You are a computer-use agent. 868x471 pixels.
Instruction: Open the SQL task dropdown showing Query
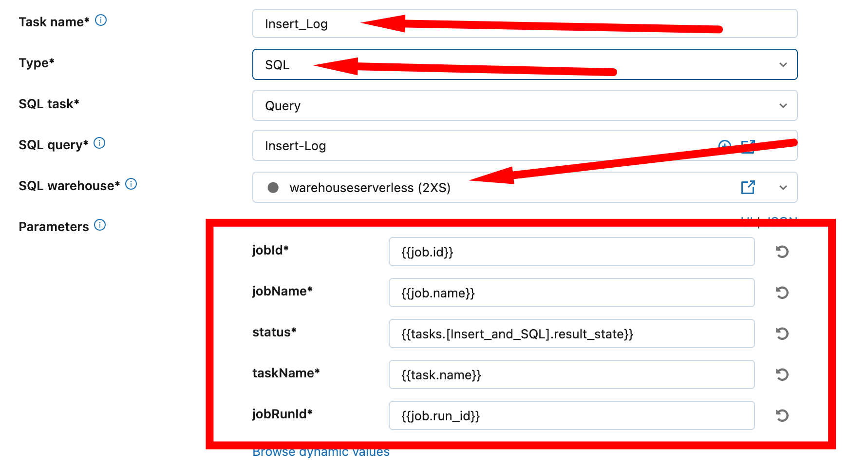coord(525,105)
